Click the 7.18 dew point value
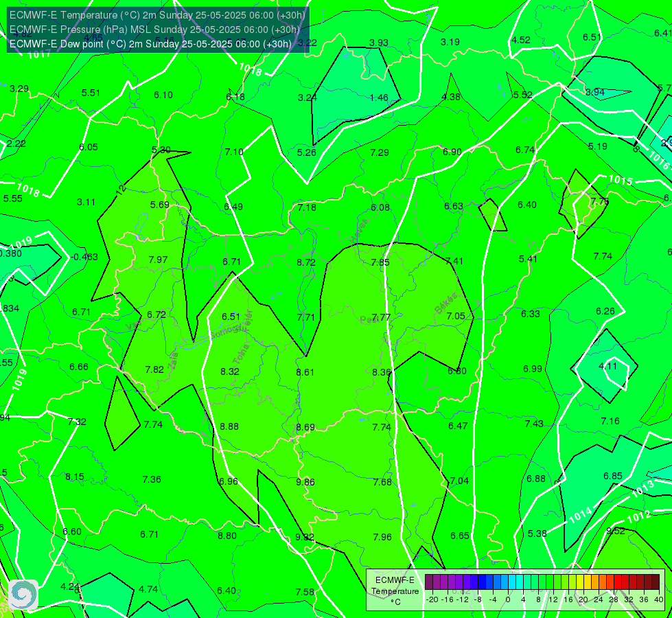Image resolution: width=672 pixels, height=618 pixels. (x=307, y=207)
